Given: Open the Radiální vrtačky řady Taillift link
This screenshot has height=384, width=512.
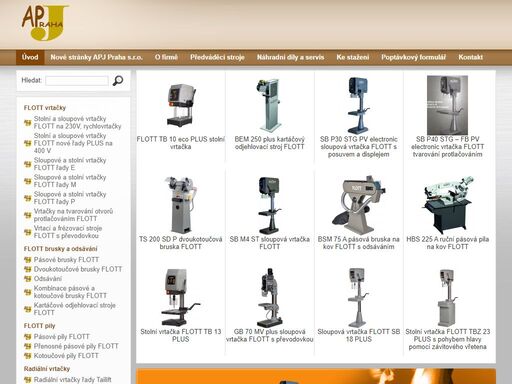Looking at the screenshot, I should click(x=73, y=380).
